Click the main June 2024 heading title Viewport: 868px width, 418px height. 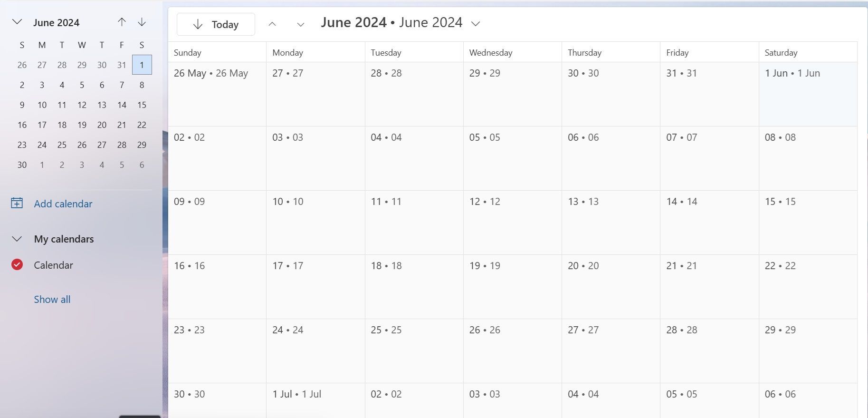click(x=391, y=22)
